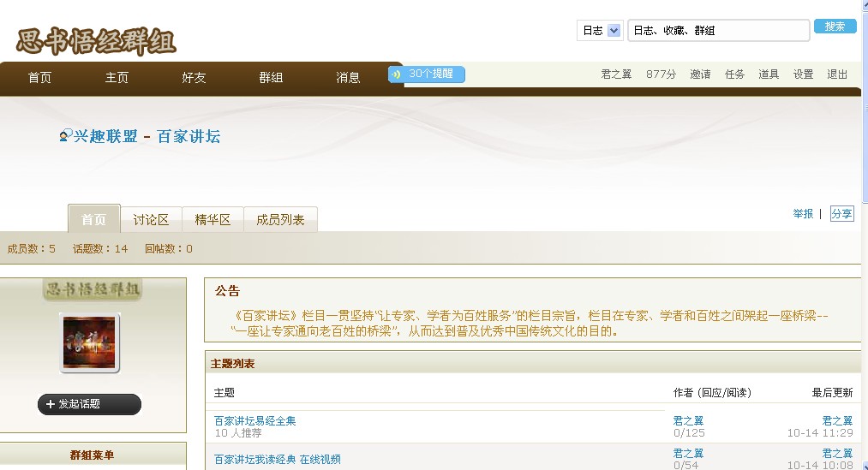Open the 百家讲坛 group title link
Image resolution: width=868 pixels, height=470 pixels.
tap(189, 136)
